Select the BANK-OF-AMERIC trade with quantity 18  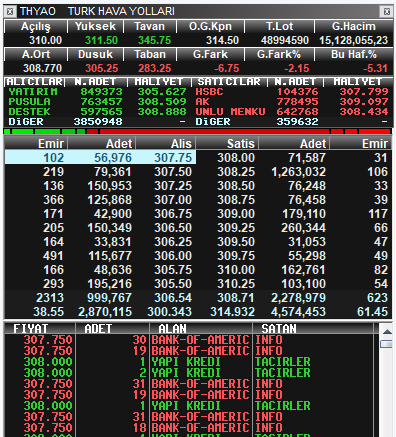click(x=189, y=428)
